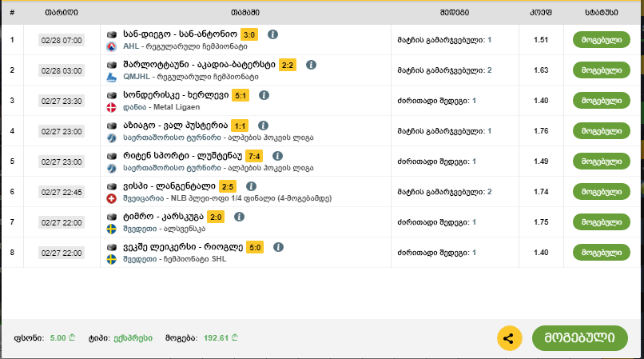Viewport: 644px width, 359px height.
Task: Click the 2:5 score badge
Action: coord(228,187)
